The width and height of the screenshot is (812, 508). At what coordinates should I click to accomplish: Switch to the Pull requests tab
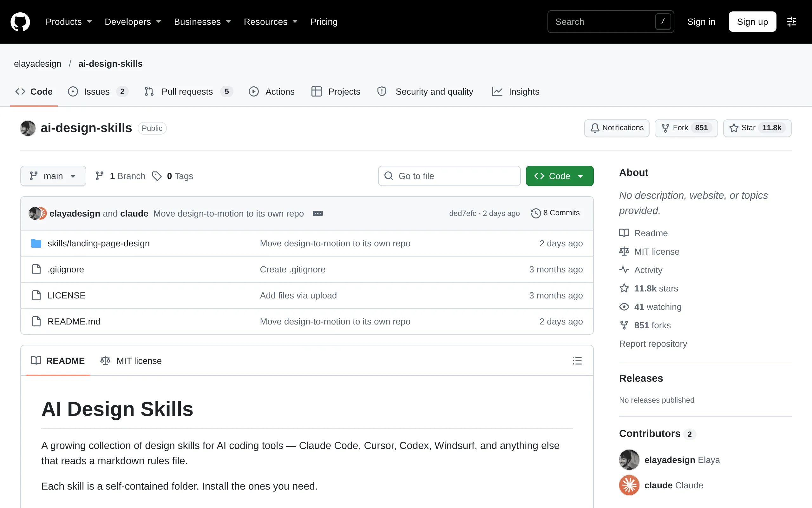click(x=189, y=92)
